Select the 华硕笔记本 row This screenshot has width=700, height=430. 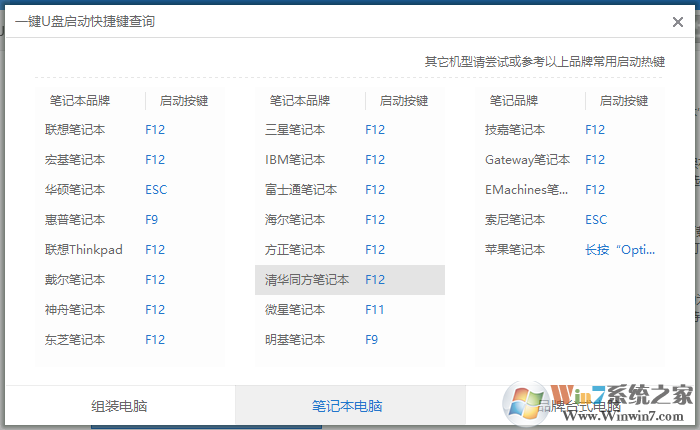pos(130,189)
